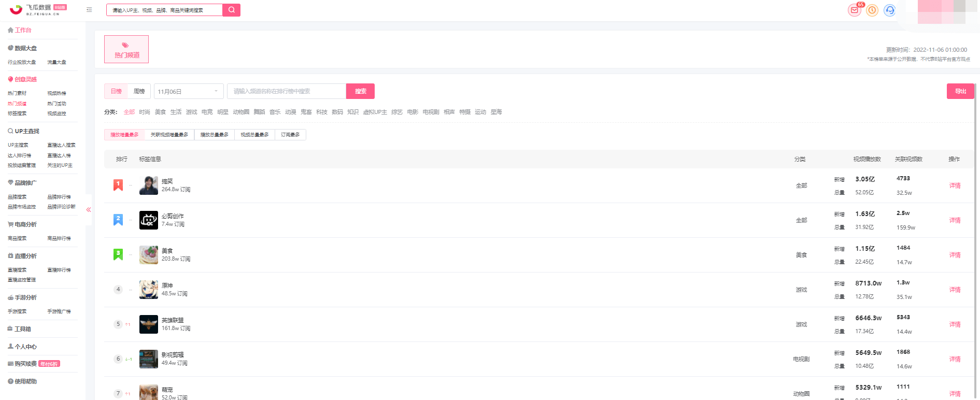Select the 星海 category filter
The width and height of the screenshot is (980, 400).
[x=496, y=112]
